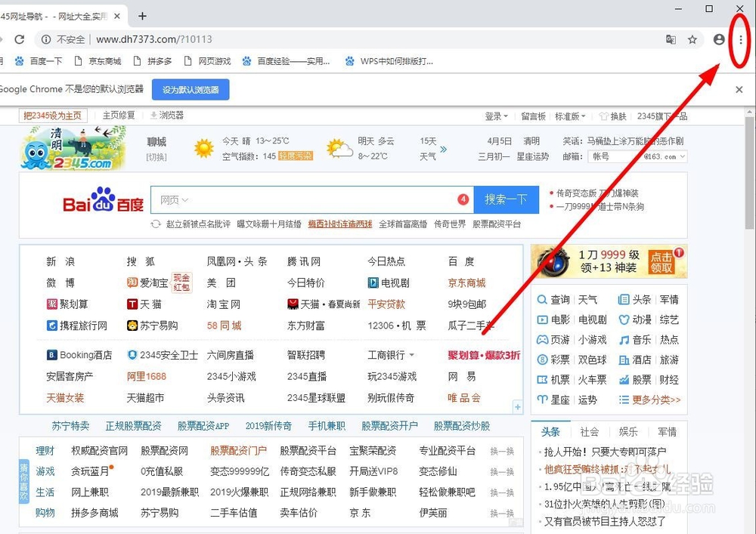Close the 2345网址导航 tab
The height and width of the screenshot is (534, 756).
coord(116,17)
